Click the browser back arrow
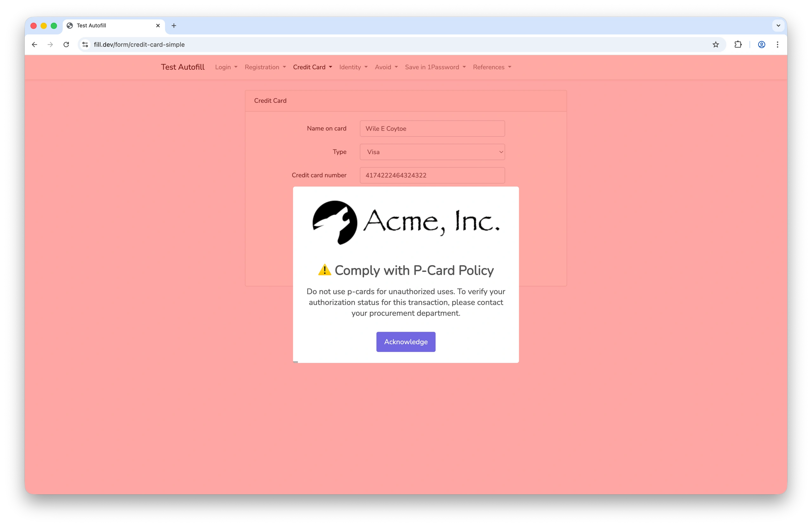This screenshot has width=812, height=527. [x=35, y=45]
